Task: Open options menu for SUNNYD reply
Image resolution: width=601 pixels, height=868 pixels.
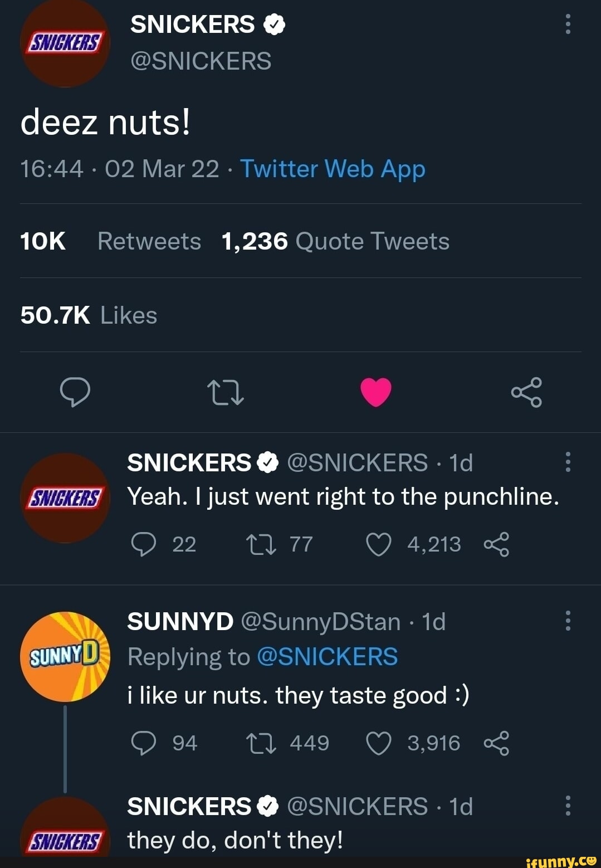Action: 568,621
